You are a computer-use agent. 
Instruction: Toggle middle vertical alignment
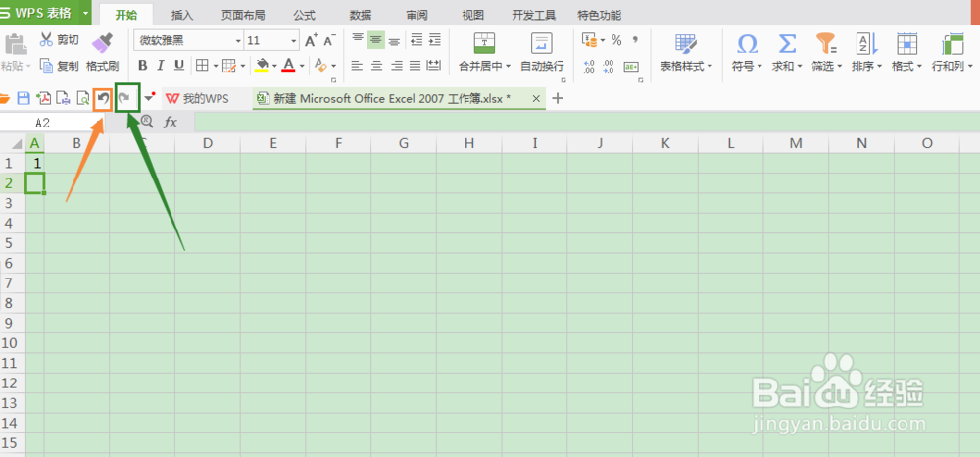pos(375,40)
